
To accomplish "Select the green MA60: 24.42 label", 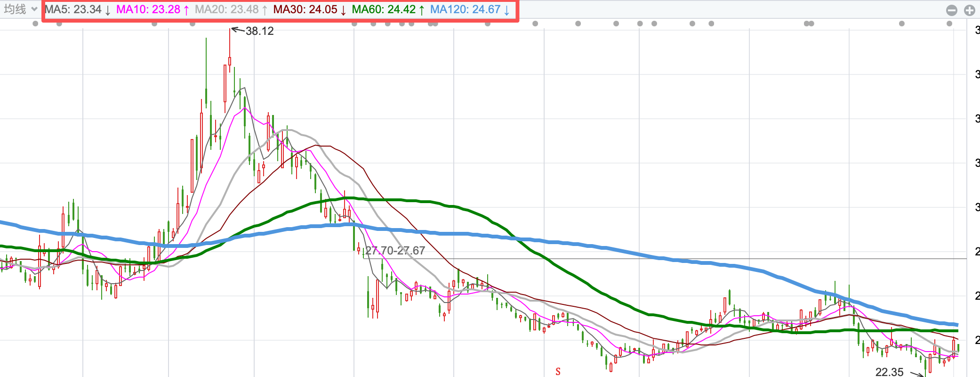I will tap(384, 10).
